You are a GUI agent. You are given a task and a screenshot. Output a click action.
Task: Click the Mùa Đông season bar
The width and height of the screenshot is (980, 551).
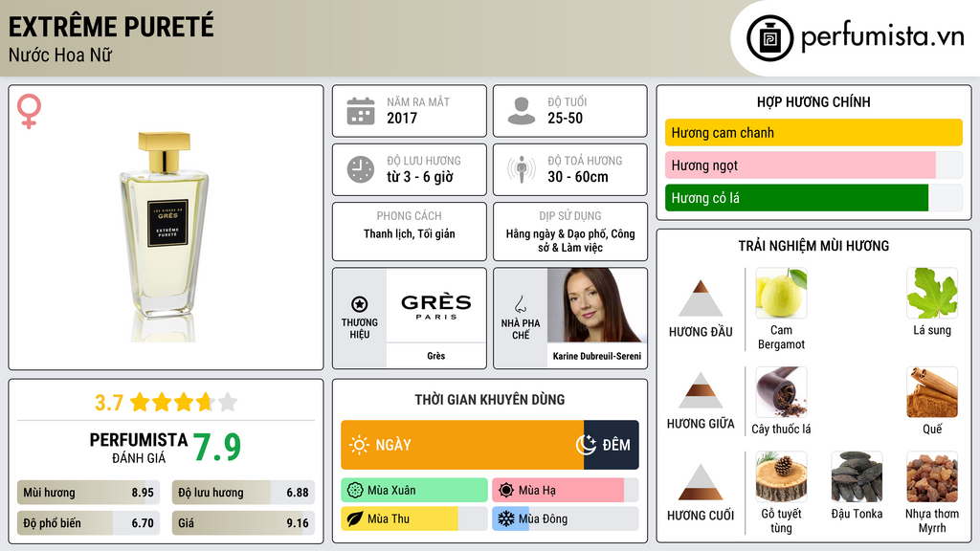tap(566, 518)
